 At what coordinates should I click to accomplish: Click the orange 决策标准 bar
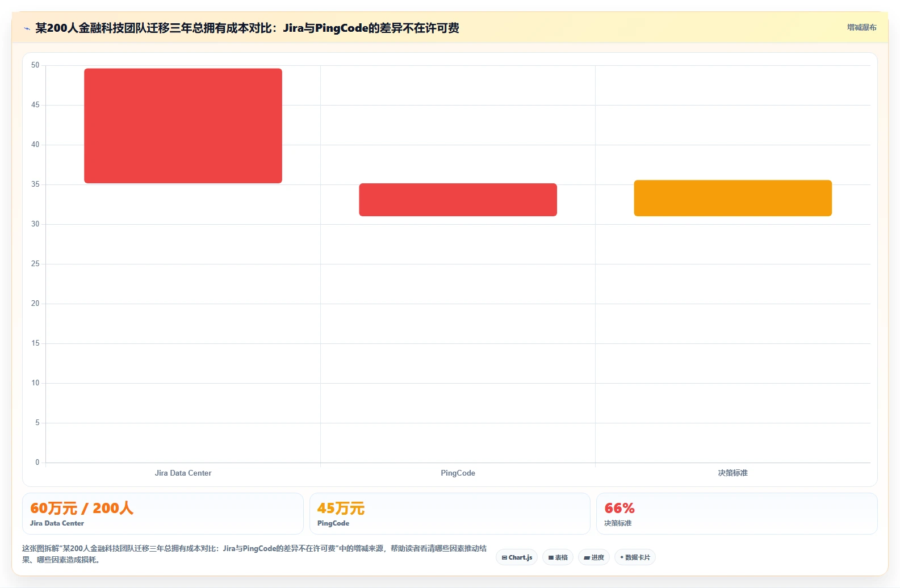click(732, 198)
